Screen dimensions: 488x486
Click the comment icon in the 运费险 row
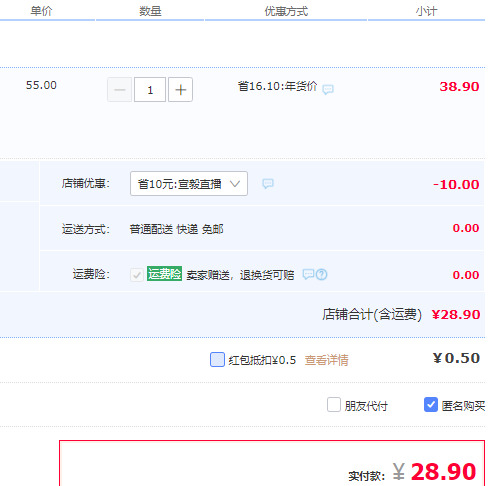pos(308,274)
